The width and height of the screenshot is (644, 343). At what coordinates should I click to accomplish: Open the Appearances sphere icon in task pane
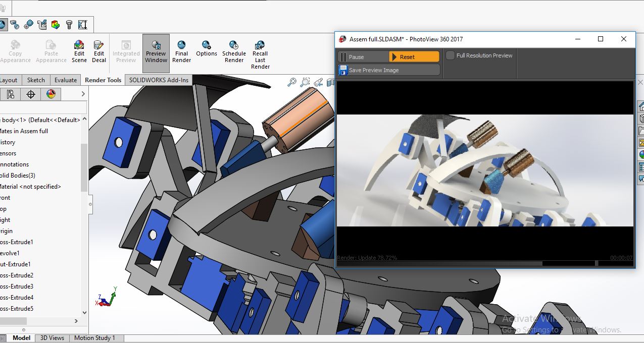(641, 155)
